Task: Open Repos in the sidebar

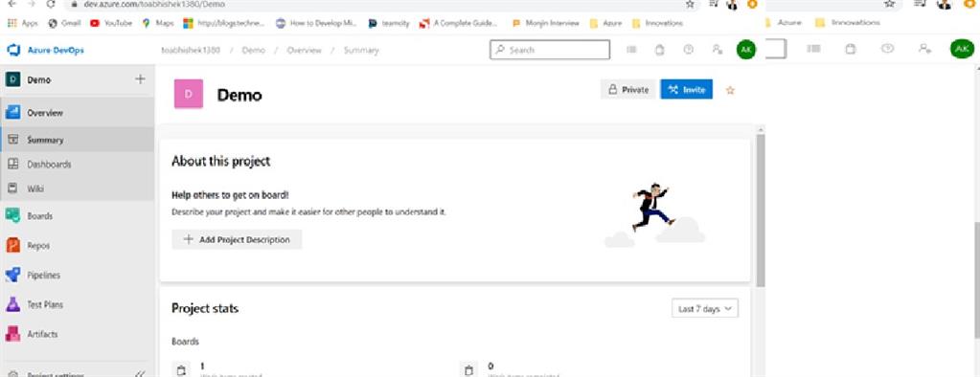Action: point(77,245)
